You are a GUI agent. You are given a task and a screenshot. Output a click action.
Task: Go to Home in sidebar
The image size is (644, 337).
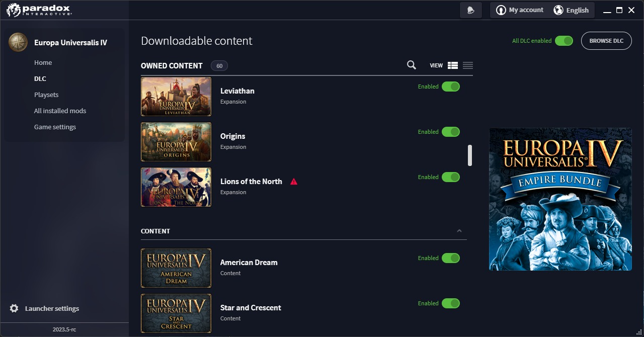43,62
